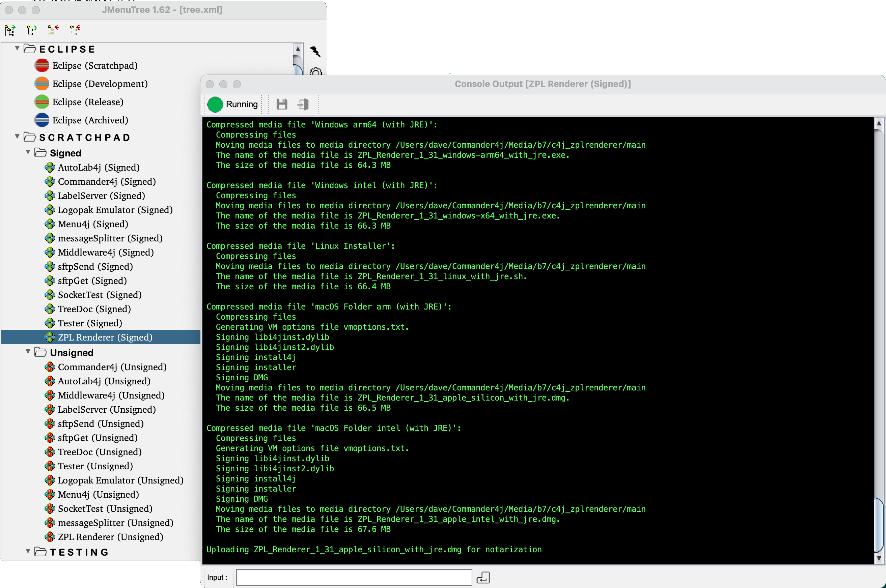Image resolution: width=886 pixels, height=588 pixels.
Task: Collapse the Signed folder
Action: pos(28,152)
